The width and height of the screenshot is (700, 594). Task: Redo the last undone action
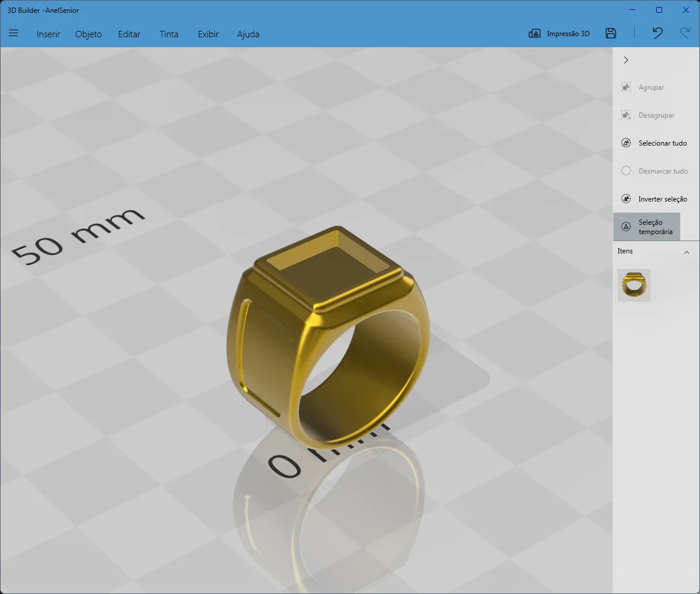[x=685, y=33]
